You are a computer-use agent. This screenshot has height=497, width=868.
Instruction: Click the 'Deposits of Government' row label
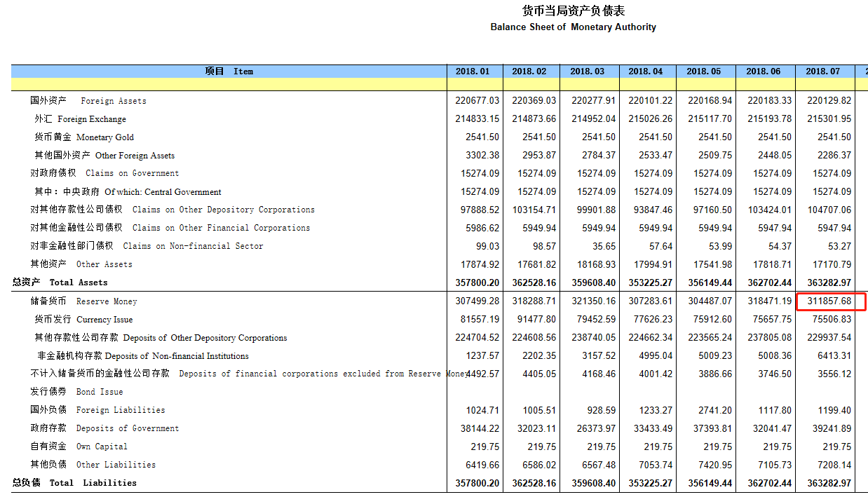click(128, 428)
